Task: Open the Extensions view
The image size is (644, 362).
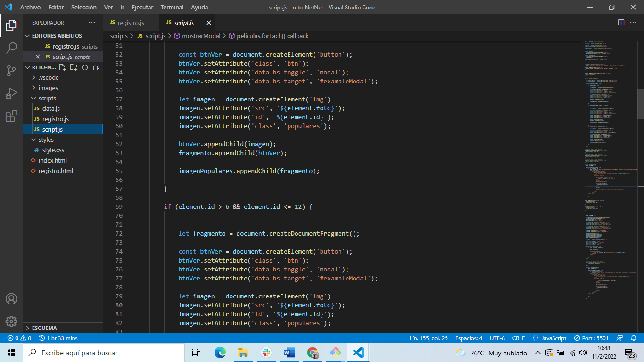Action: (x=11, y=116)
